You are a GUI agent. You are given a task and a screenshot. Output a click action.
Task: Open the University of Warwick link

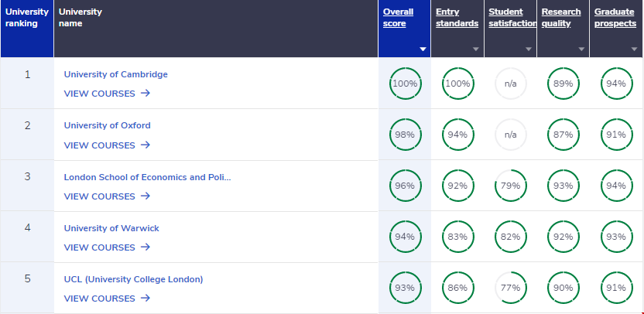coord(111,228)
